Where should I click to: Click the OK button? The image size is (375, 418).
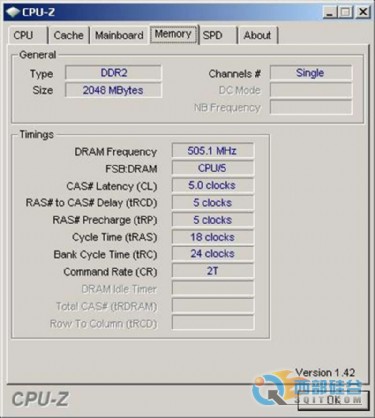333,400
